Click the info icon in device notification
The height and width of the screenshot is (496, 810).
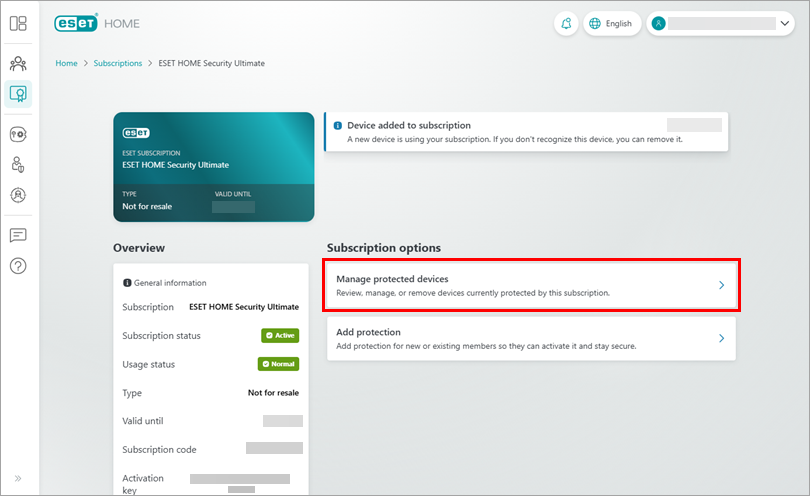(338, 126)
